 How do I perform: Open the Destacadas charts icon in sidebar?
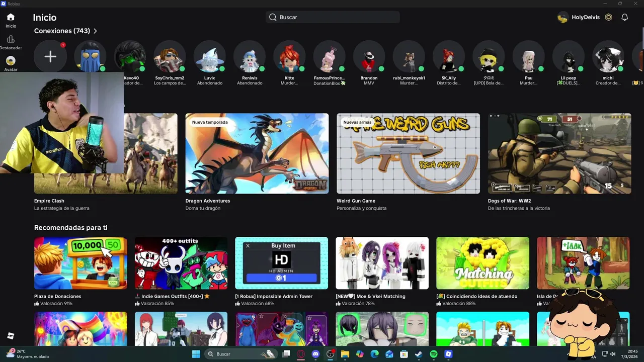(x=11, y=39)
